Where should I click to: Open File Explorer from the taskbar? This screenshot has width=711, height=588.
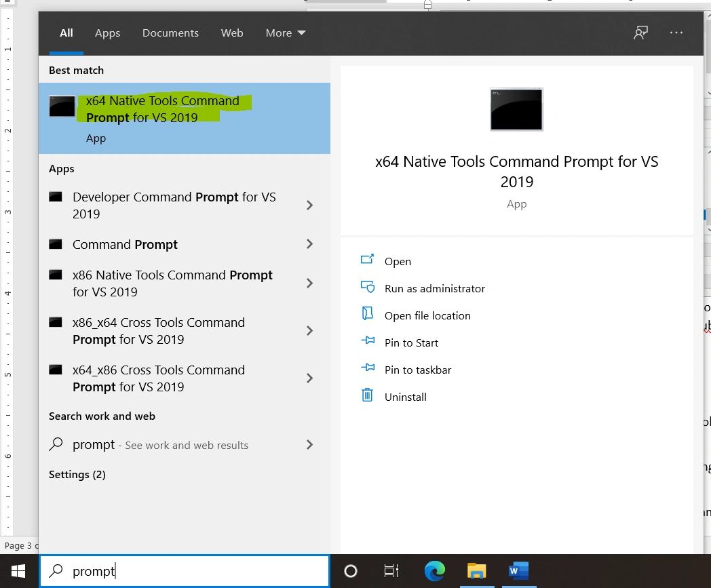pyautogui.click(x=476, y=571)
